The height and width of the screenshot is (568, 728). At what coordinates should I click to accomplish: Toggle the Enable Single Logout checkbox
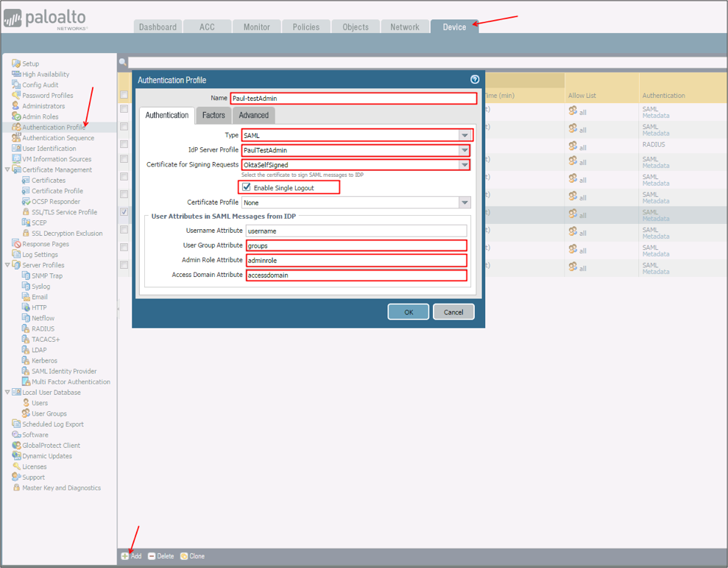pos(247,187)
